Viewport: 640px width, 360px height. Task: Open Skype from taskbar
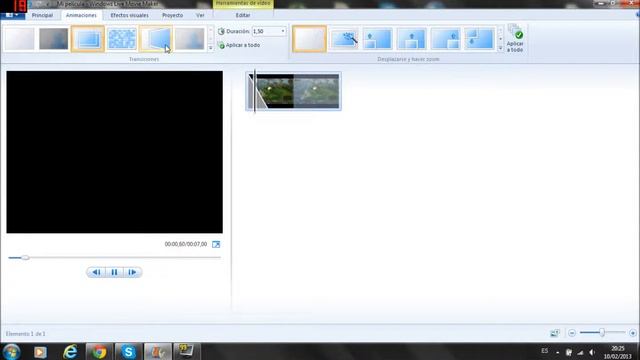[128, 352]
